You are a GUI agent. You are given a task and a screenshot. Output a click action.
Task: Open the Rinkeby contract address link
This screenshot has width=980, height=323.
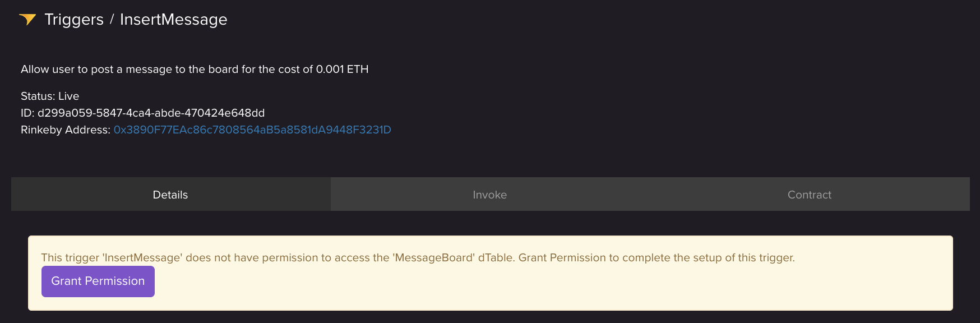tap(252, 130)
